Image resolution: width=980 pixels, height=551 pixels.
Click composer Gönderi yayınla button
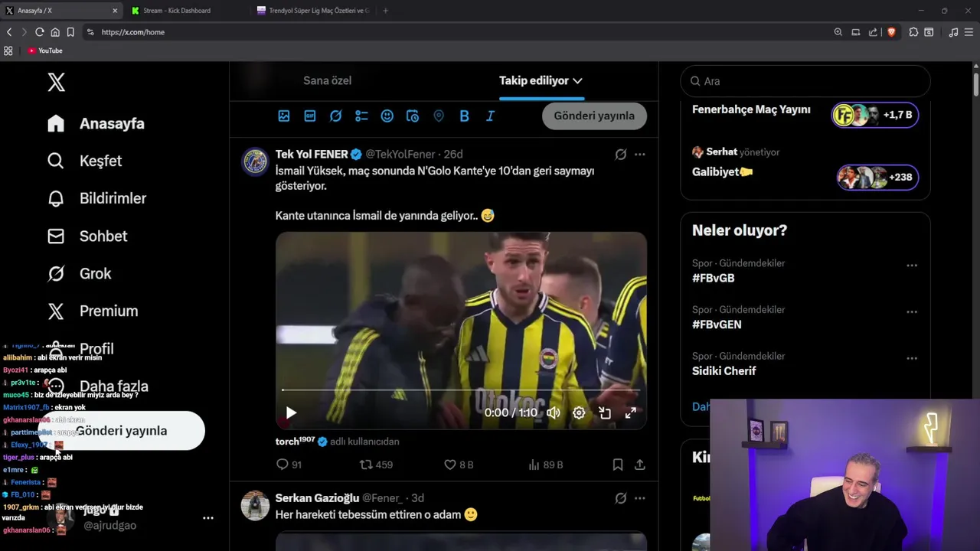[594, 116]
